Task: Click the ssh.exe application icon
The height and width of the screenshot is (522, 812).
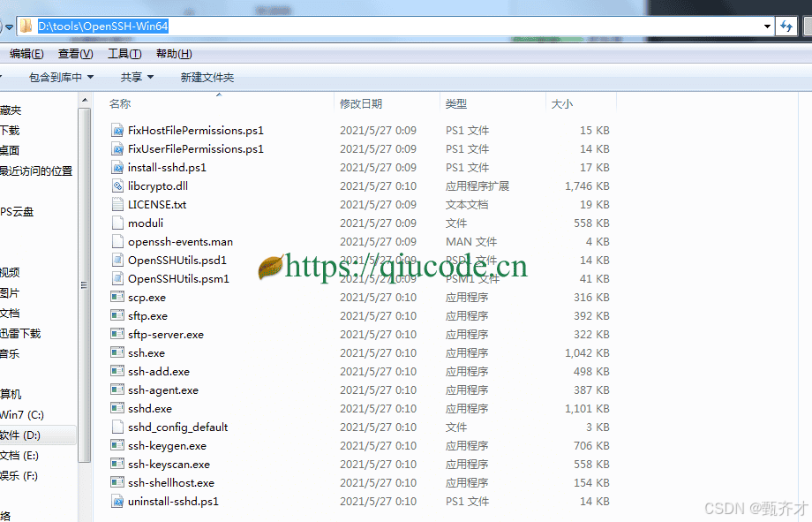Action: [117, 353]
